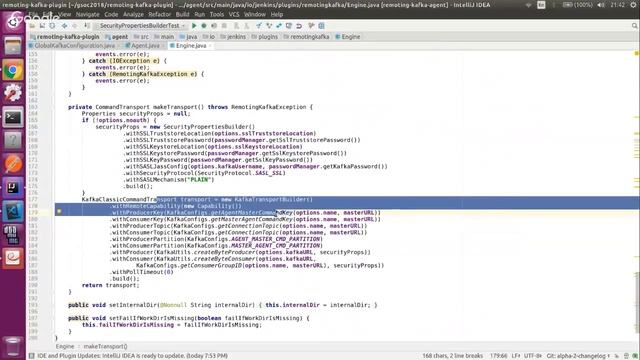Screen dimensions: 640x360
Task: Click the return transport; line in editor
Action: [111, 285]
